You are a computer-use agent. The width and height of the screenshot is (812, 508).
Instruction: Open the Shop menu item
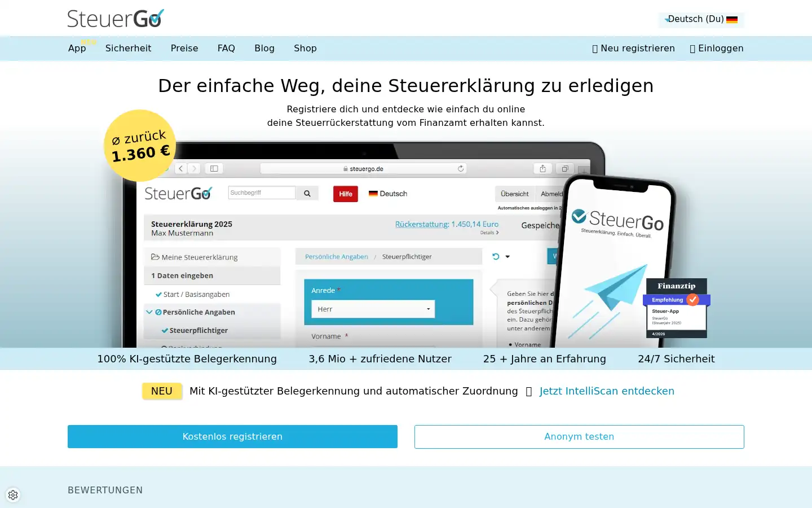pyautogui.click(x=305, y=49)
